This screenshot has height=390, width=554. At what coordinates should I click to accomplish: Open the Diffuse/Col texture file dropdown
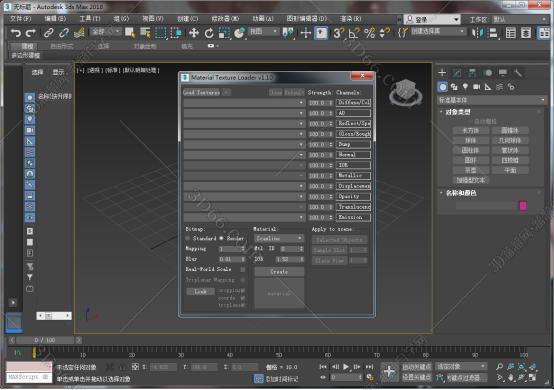point(244,103)
